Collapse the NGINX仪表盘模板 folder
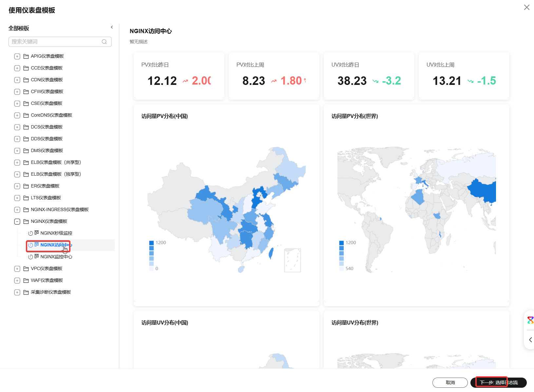Screen dimensions: 534x392 click(x=17, y=222)
